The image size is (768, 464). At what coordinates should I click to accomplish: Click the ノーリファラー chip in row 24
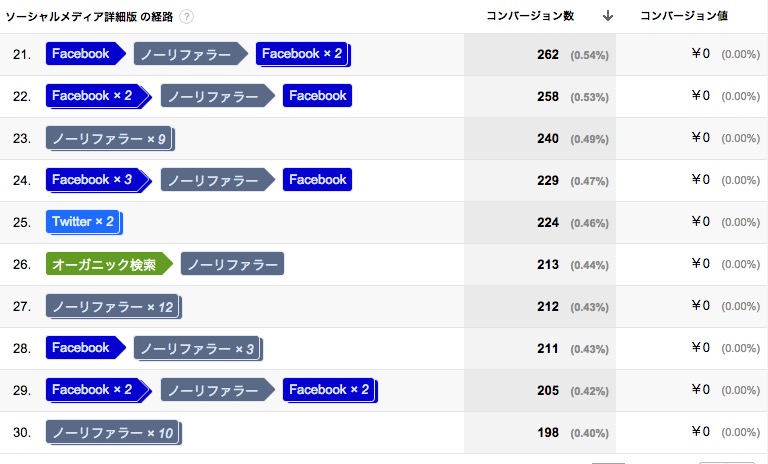pyautogui.click(x=217, y=180)
